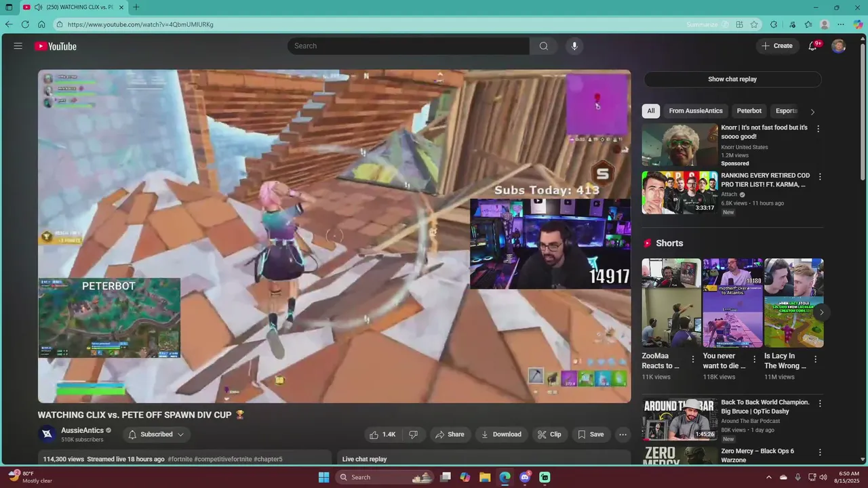The image size is (868, 488).
Task: Open options for Is Lacy In The Wrong short
Action: point(815,359)
